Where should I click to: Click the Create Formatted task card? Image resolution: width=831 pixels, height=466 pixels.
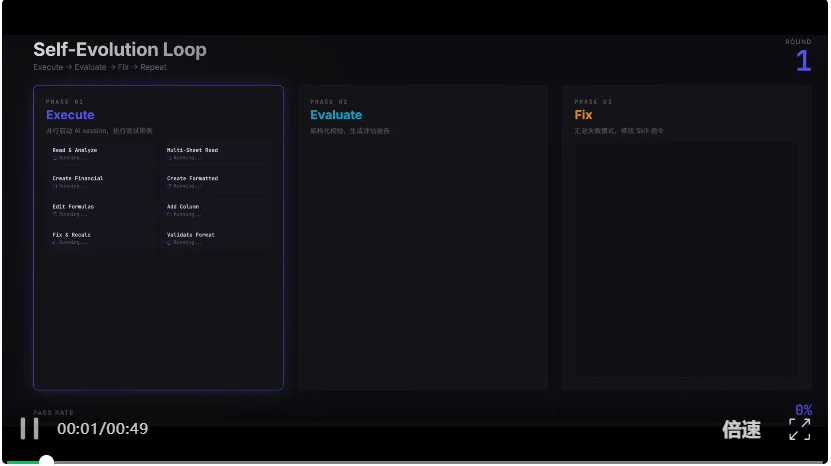pos(215,181)
